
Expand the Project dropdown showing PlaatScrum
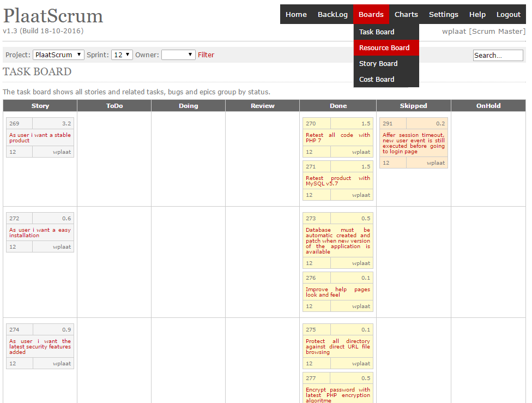[x=58, y=55]
